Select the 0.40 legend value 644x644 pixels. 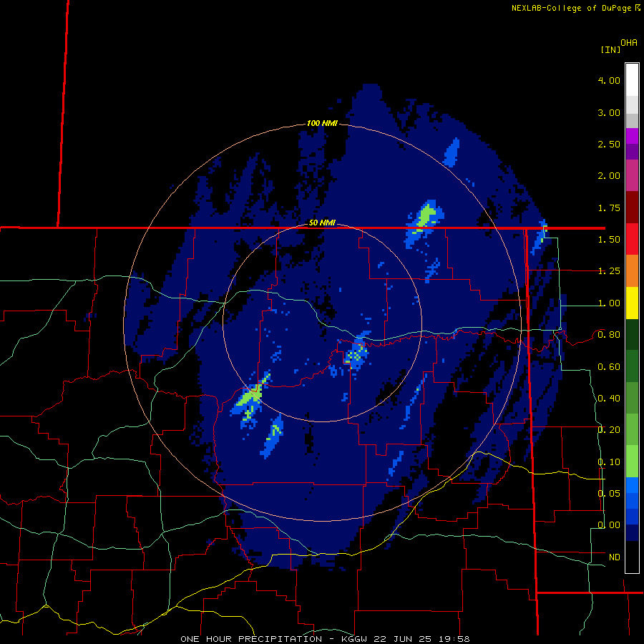click(609, 399)
